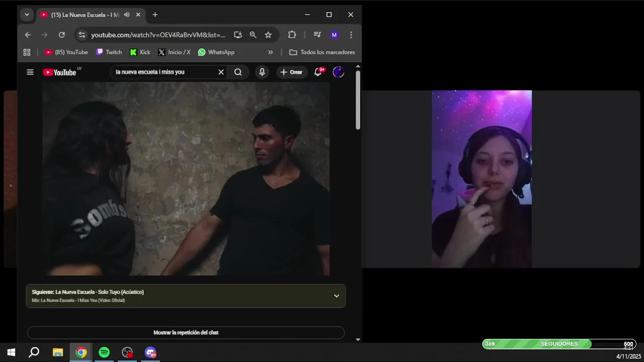
Task: Click the page scrollbar thumb
Action: (x=358, y=100)
